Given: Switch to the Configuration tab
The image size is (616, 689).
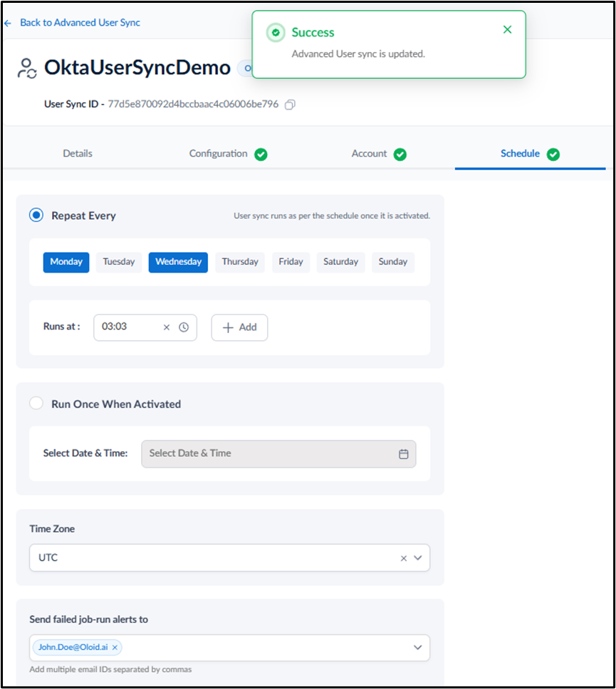Looking at the screenshot, I should tap(218, 153).
